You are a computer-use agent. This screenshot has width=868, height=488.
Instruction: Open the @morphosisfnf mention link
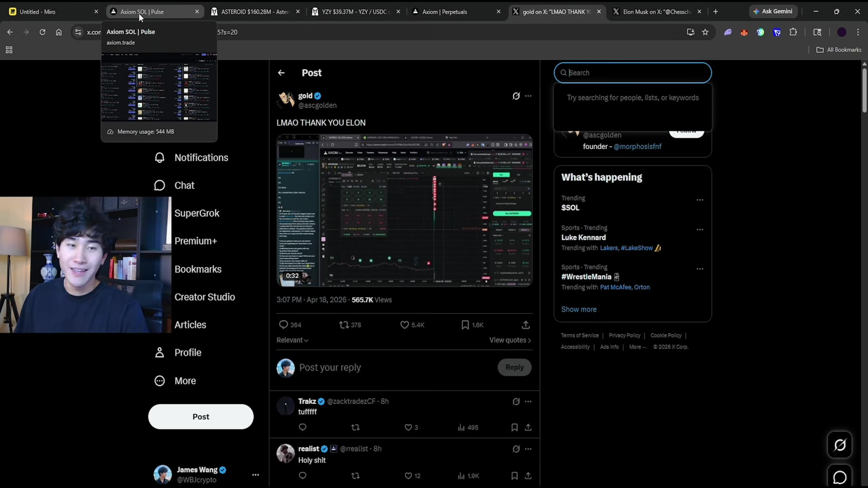click(x=637, y=146)
